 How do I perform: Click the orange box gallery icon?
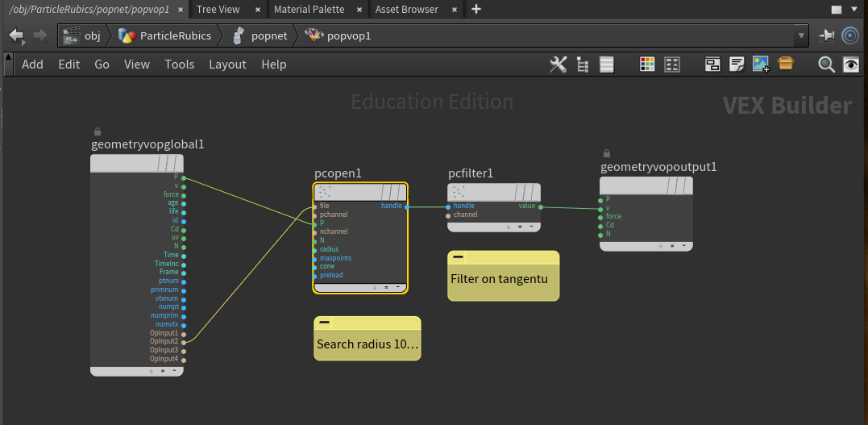[786, 65]
